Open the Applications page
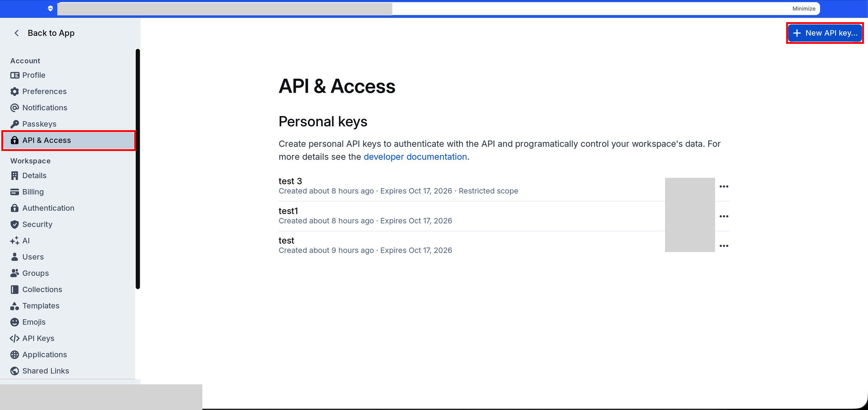Viewport: 868px width, 410px height. pos(68,354)
